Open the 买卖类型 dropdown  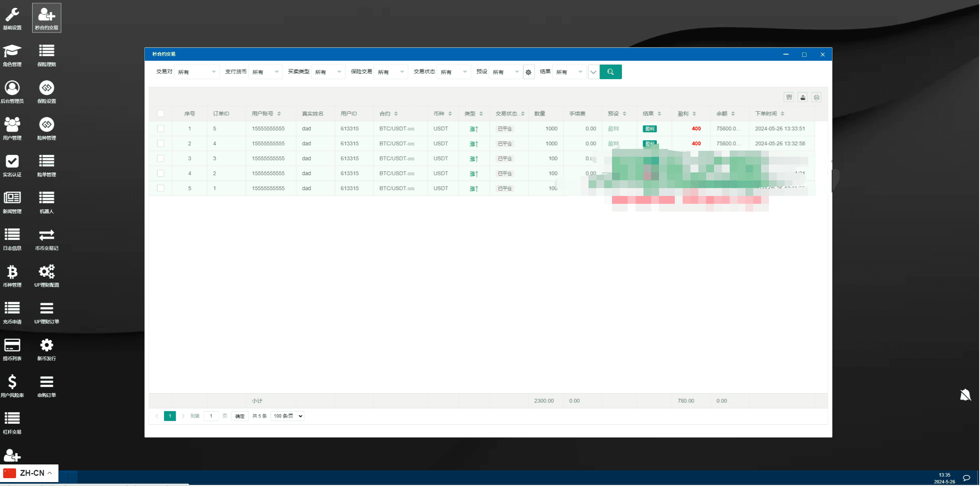tap(328, 72)
